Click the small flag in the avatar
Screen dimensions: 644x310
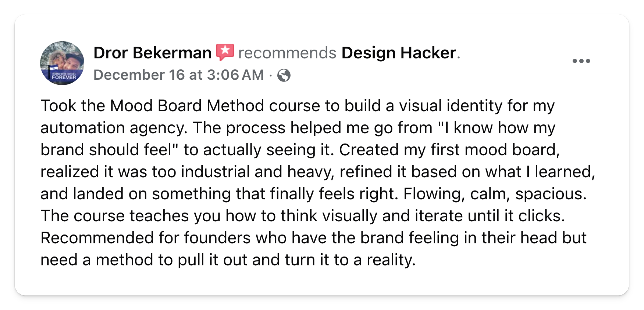pyautogui.click(x=53, y=68)
